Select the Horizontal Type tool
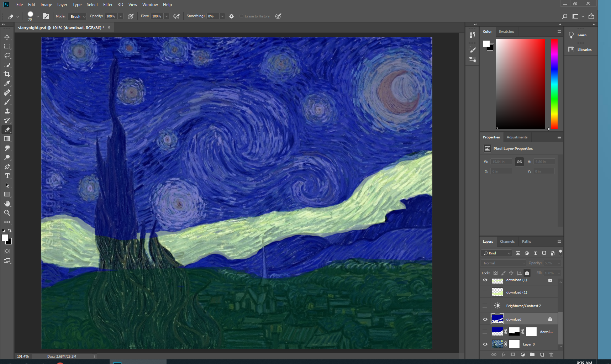The height and width of the screenshot is (364, 611). (x=7, y=176)
